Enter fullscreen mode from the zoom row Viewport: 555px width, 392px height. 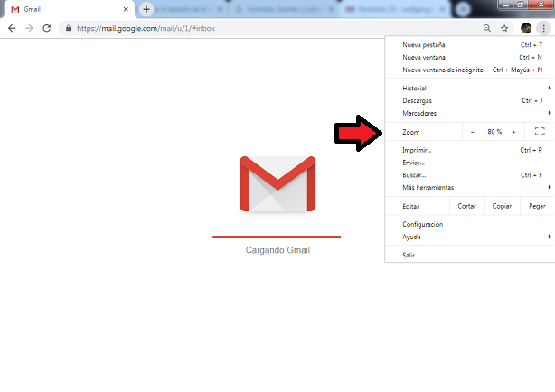pyautogui.click(x=540, y=132)
